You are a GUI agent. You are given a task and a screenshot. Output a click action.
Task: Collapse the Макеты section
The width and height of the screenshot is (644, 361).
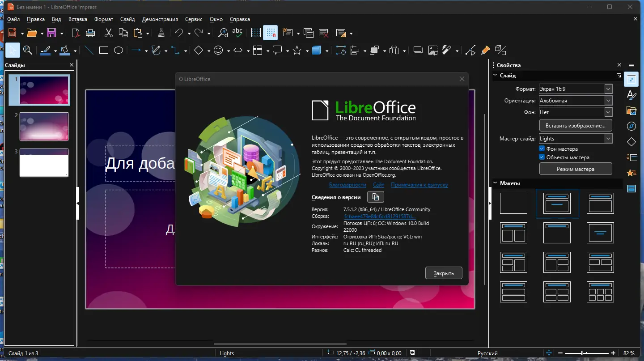tap(496, 183)
